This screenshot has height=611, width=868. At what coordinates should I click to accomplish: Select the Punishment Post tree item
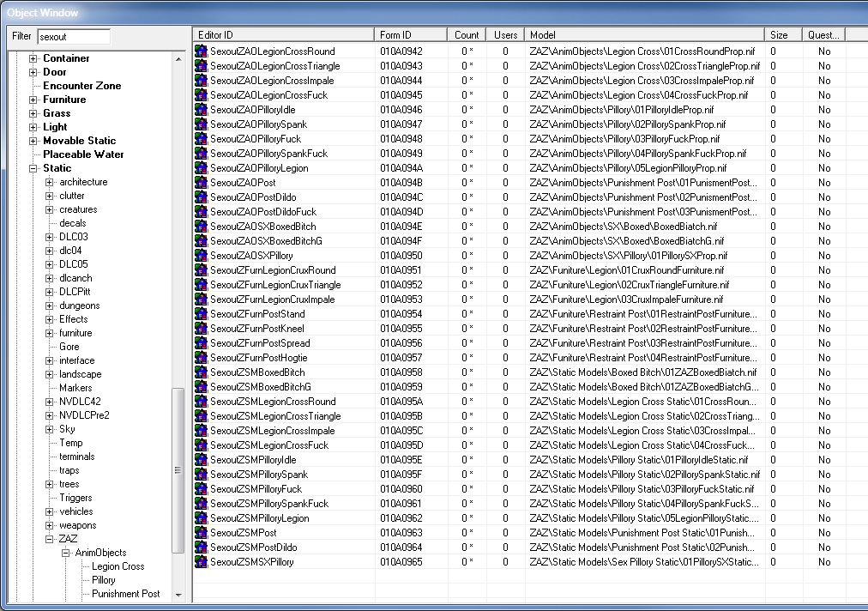(x=126, y=594)
